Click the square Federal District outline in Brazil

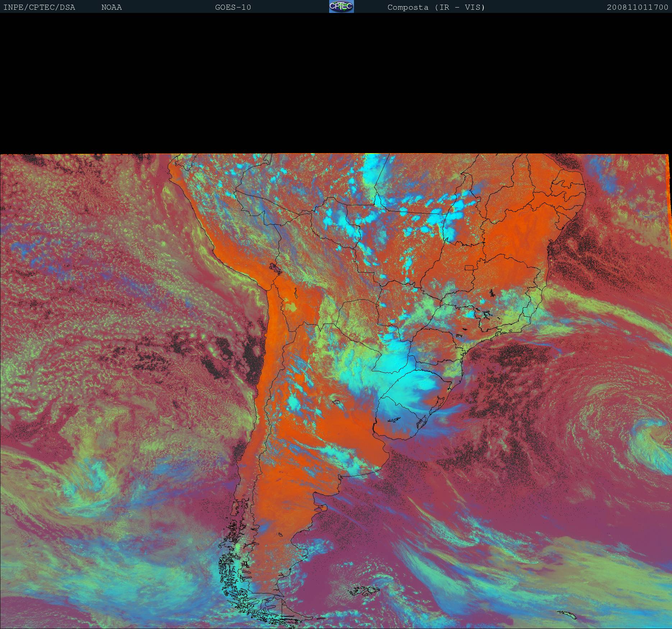[469, 268]
